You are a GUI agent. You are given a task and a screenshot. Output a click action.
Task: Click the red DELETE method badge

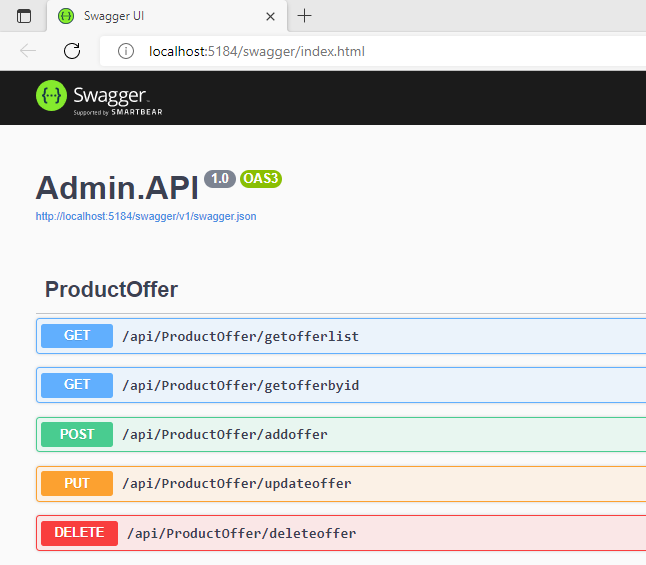[80, 533]
